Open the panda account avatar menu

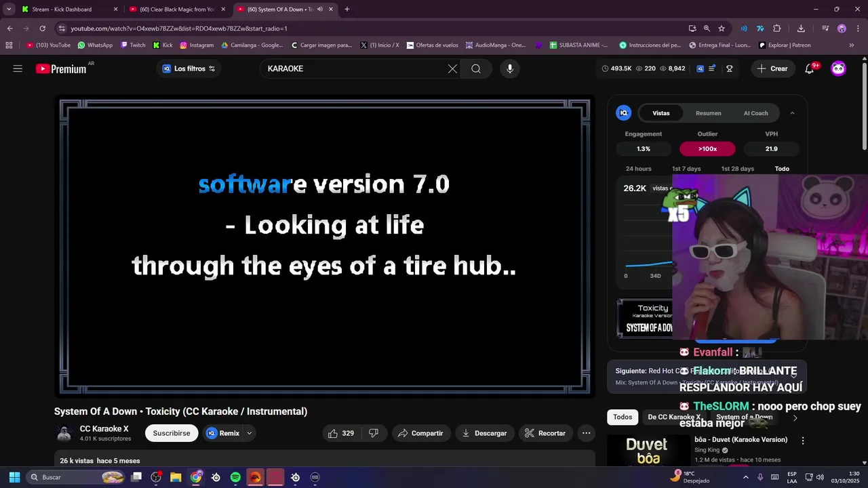tap(839, 68)
